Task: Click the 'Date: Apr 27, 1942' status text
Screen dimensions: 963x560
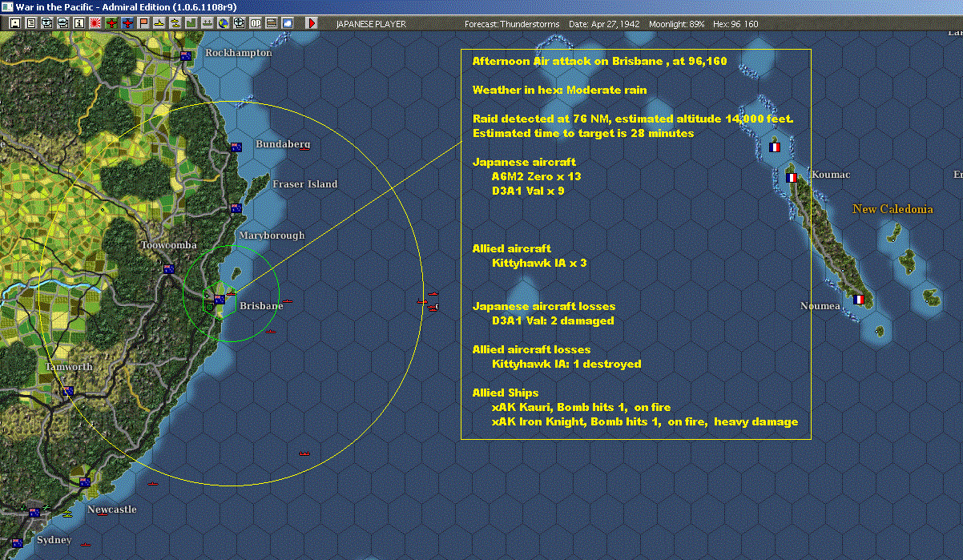Action: click(604, 24)
